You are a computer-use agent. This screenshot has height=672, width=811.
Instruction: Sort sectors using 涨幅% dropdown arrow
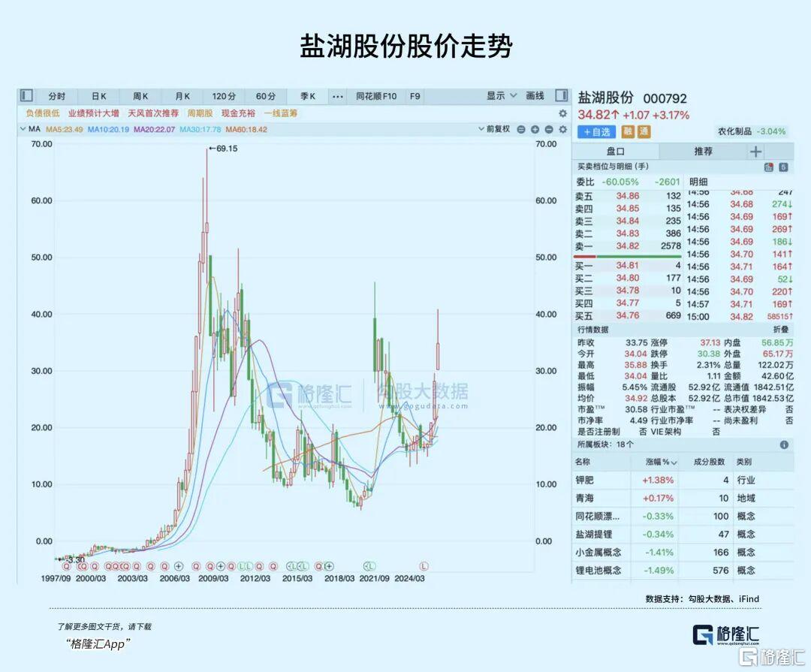pos(674,463)
